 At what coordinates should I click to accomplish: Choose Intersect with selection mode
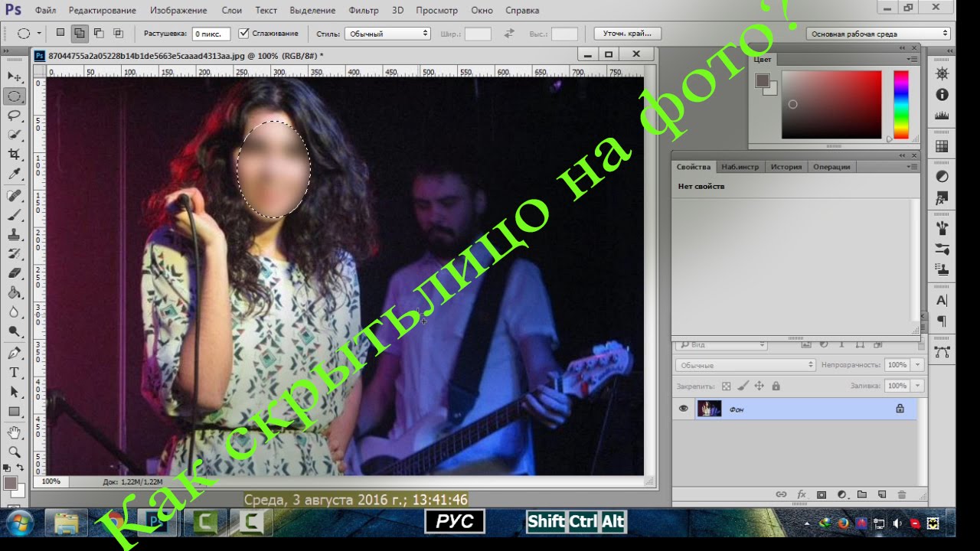tap(118, 33)
